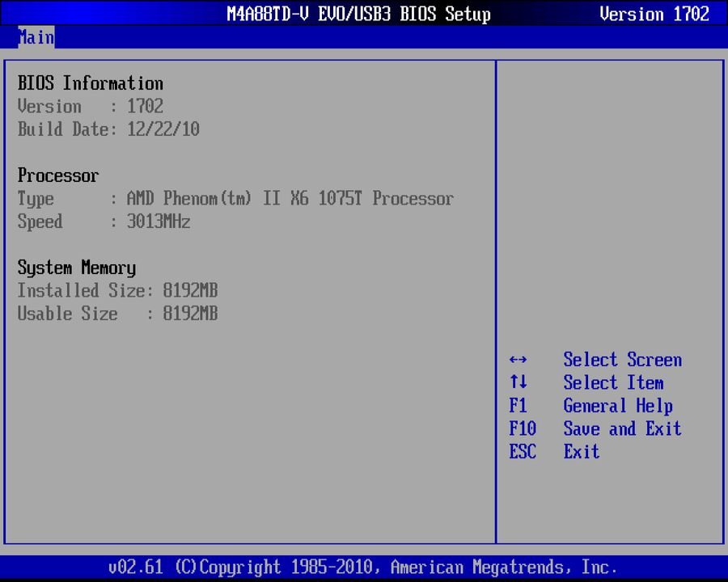Expand the Processor Type field
Screen dimensions: 728x582
(235, 199)
